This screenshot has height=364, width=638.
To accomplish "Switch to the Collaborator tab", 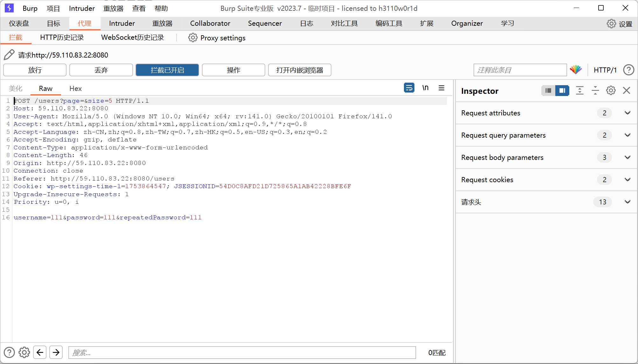I will (210, 24).
